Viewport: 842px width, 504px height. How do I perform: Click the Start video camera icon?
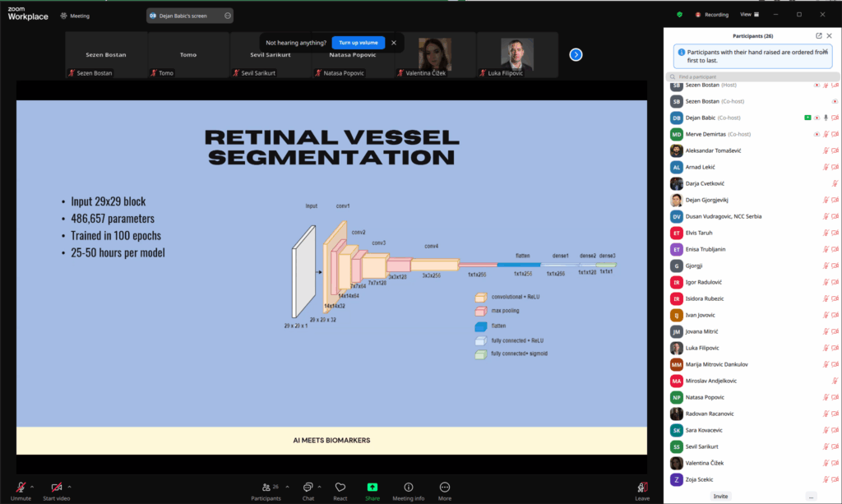tap(57, 487)
